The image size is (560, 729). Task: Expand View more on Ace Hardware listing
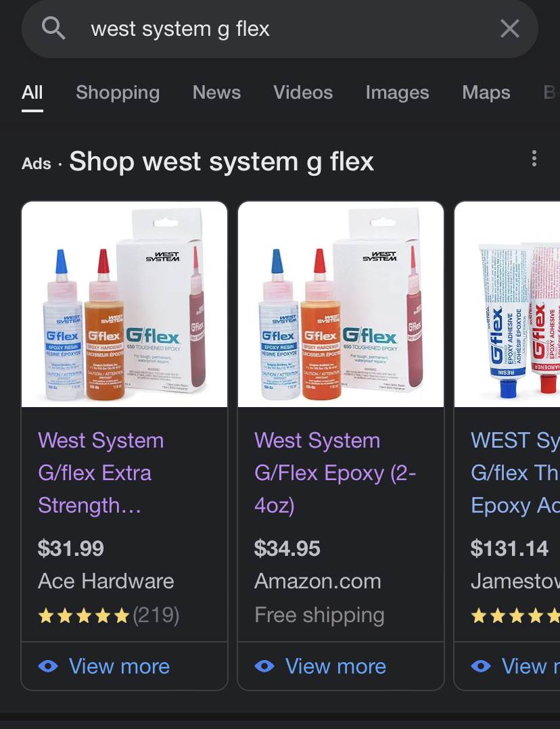pyautogui.click(x=119, y=666)
